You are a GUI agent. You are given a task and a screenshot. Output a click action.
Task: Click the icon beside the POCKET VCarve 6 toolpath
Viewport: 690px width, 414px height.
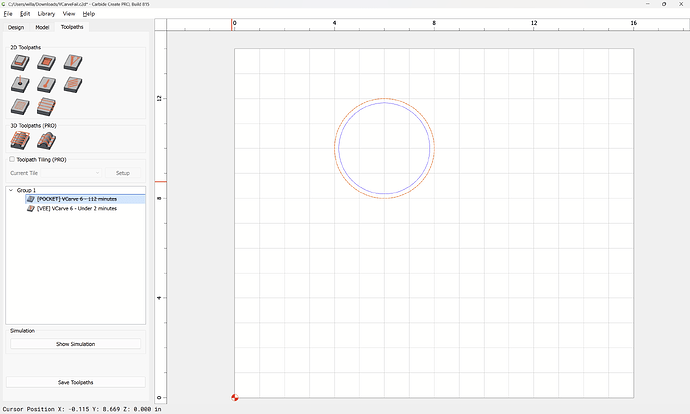[31, 199]
